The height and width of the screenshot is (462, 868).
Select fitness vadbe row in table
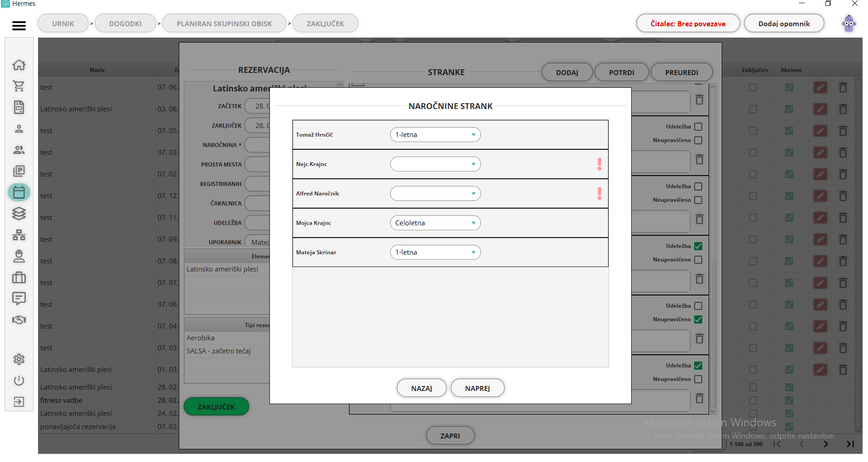pos(108,400)
